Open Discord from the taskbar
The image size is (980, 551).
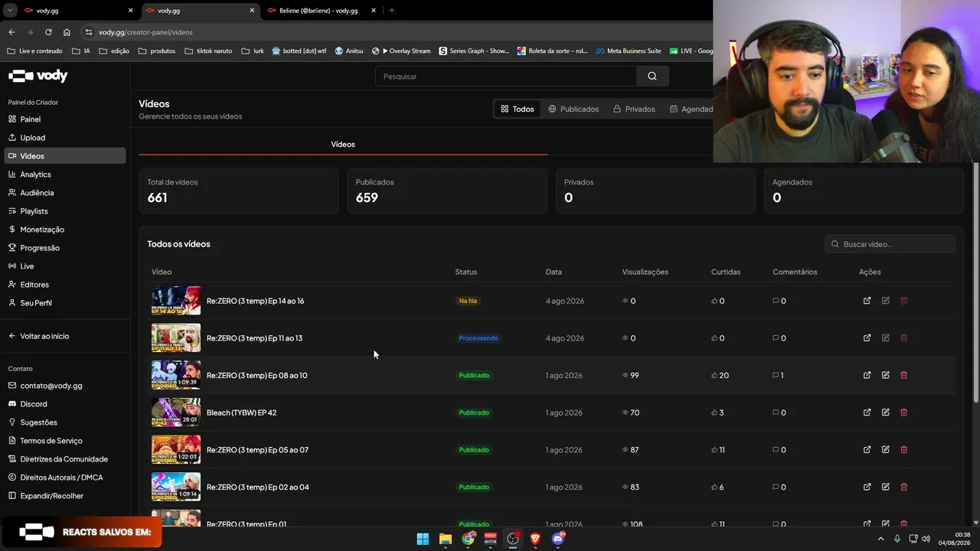(x=558, y=539)
